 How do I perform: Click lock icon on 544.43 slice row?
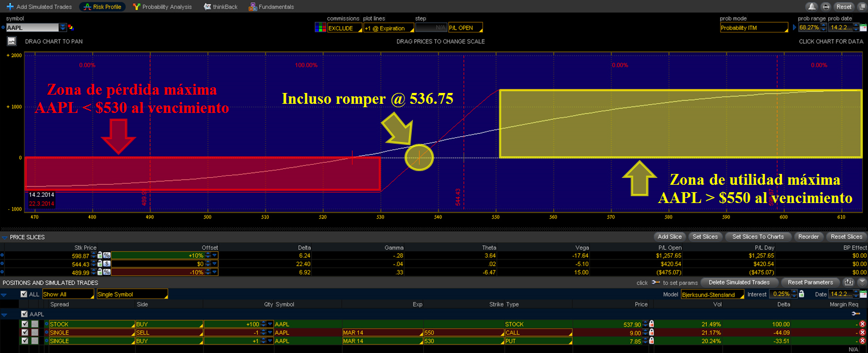point(100,264)
